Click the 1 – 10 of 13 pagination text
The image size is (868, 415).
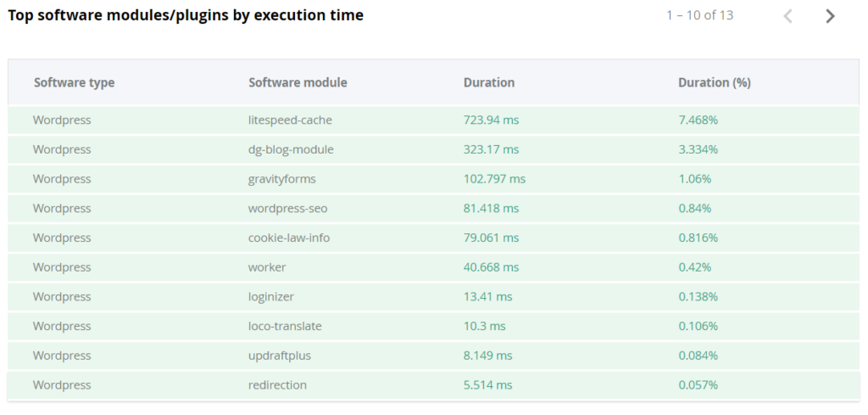[x=699, y=15]
